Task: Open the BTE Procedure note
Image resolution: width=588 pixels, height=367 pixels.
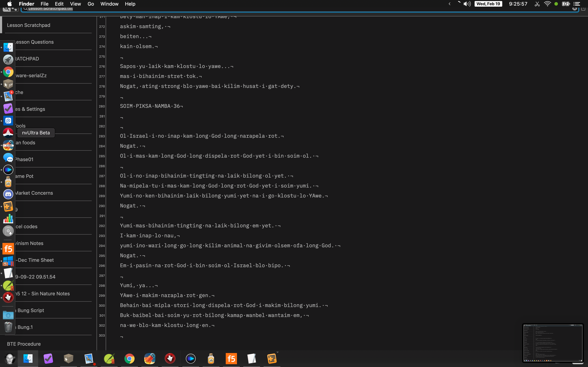Action: (24, 344)
